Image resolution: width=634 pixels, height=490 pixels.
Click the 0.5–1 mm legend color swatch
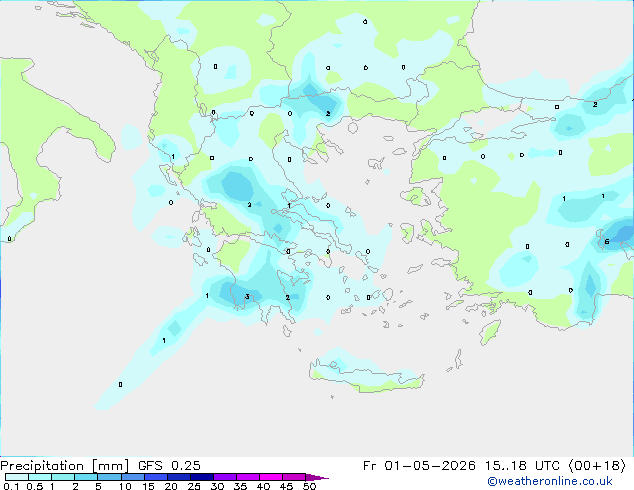pyautogui.click(x=40, y=477)
